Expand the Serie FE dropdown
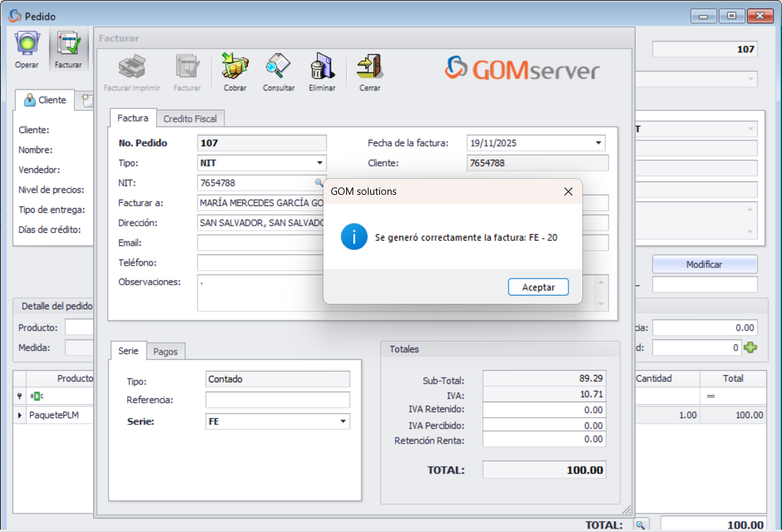The width and height of the screenshot is (782, 532). (343, 422)
